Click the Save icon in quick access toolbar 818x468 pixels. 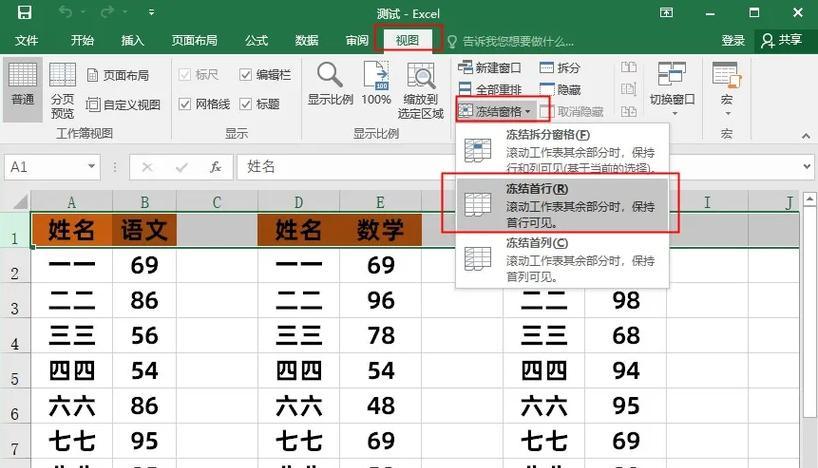pyautogui.click(x=24, y=12)
